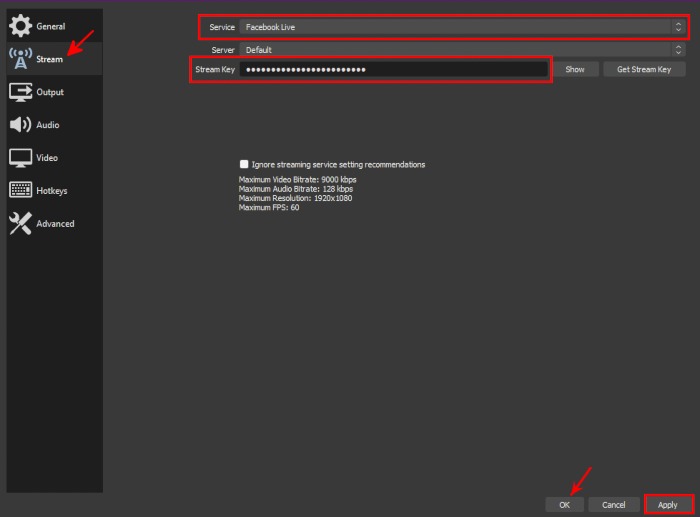Click into the Stream Key field
Image resolution: width=700 pixels, height=517 pixels.
coord(394,69)
